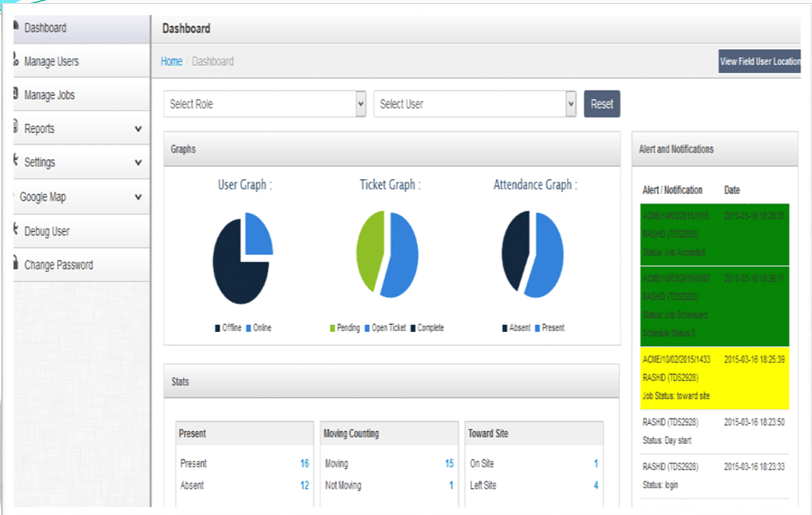This screenshot has width=812, height=515.
Task: Expand the Google Map menu chevron
Action: pos(138,197)
